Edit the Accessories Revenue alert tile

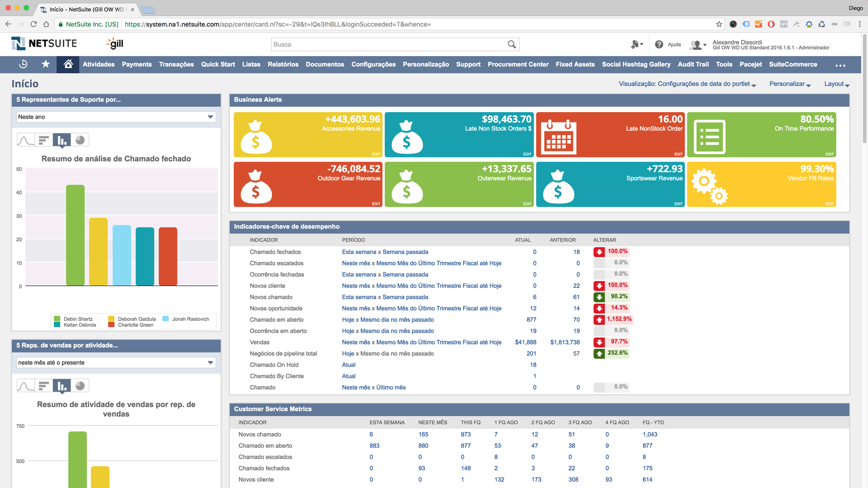coord(376,154)
